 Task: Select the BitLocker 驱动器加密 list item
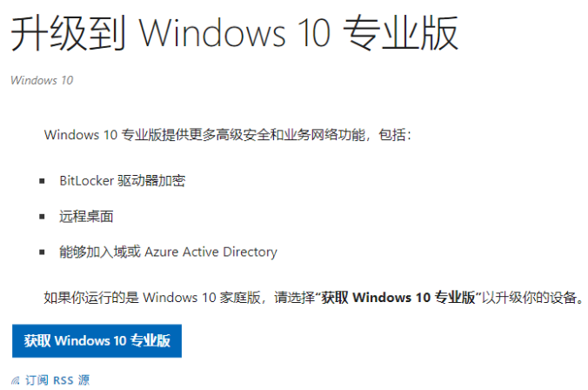point(122,181)
